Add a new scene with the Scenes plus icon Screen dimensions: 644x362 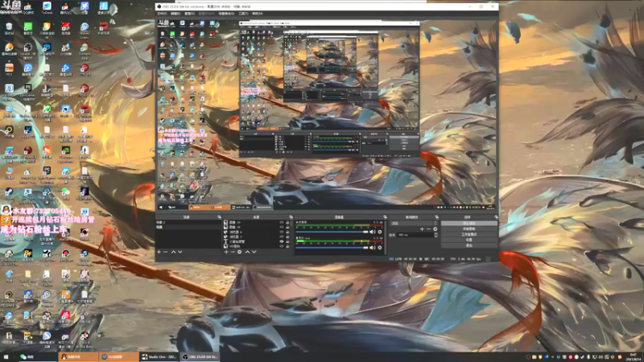point(159,252)
